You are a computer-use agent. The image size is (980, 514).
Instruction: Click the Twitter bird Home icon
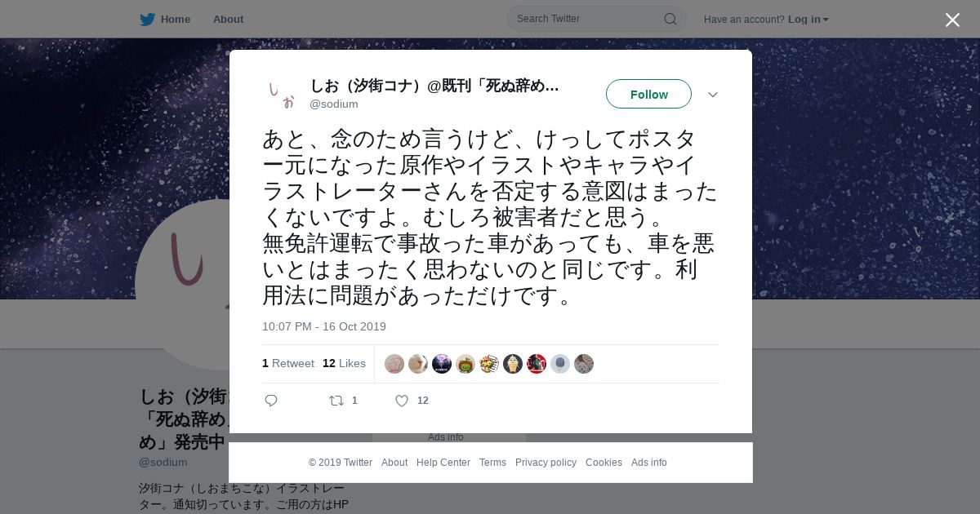pos(147,20)
